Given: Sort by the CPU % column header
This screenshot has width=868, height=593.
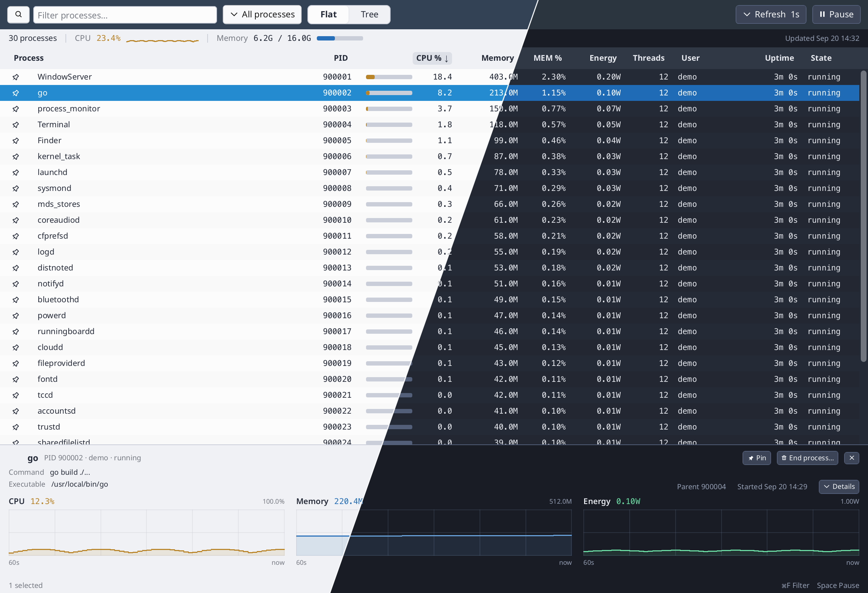Looking at the screenshot, I should pyautogui.click(x=432, y=58).
